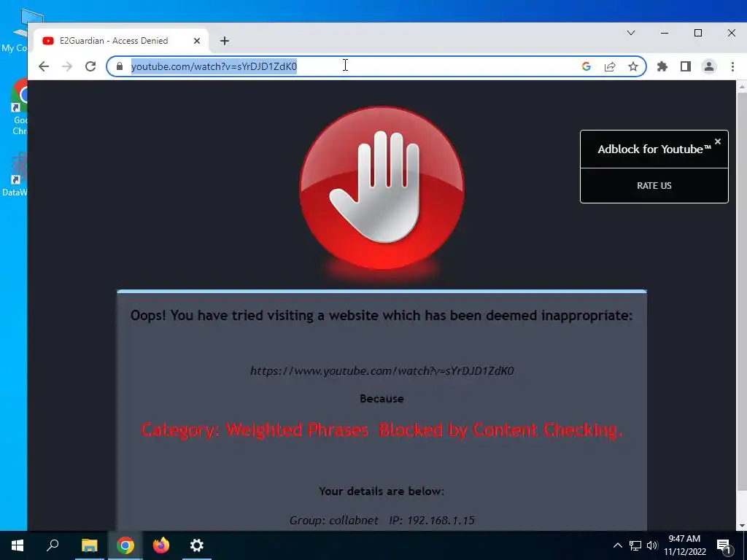Viewport: 747px width, 560px height.
Task: Click the 'Oops! You have tried visiting' heading
Action: point(382,316)
